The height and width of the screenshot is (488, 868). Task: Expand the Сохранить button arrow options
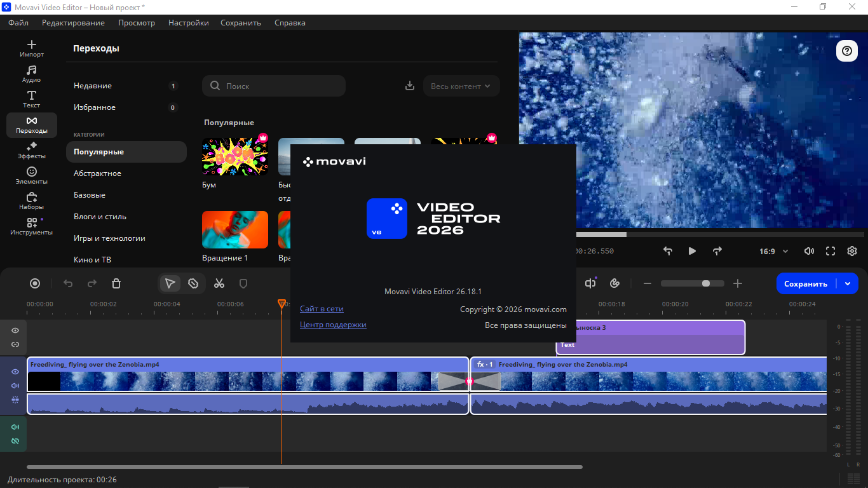[848, 283]
